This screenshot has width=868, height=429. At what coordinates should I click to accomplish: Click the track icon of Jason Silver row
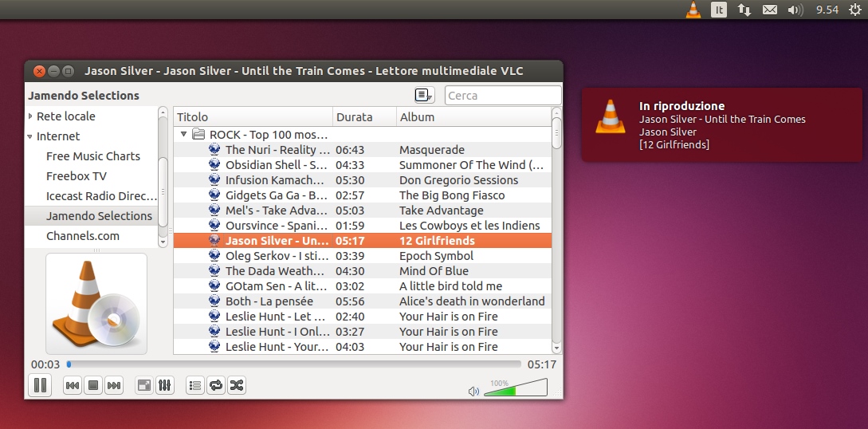pos(214,240)
